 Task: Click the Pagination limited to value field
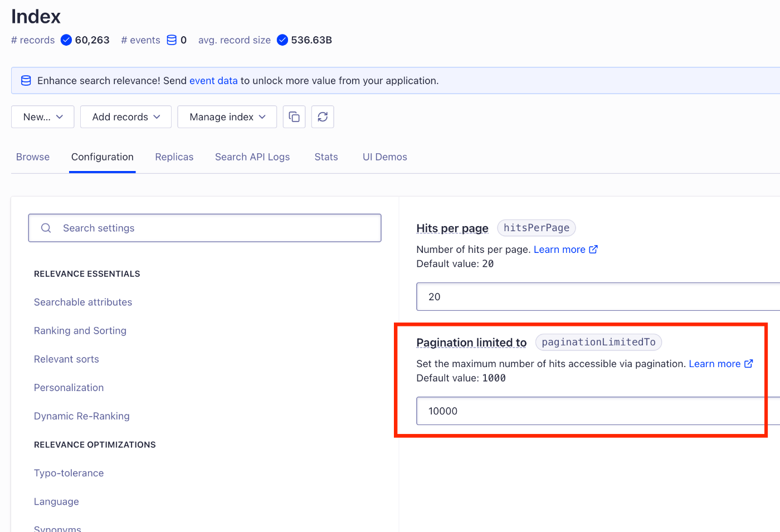coord(591,411)
